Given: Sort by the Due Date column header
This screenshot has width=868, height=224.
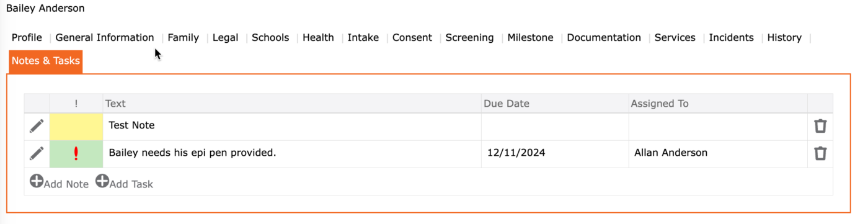Looking at the screenshot, I should coord(507,104).
